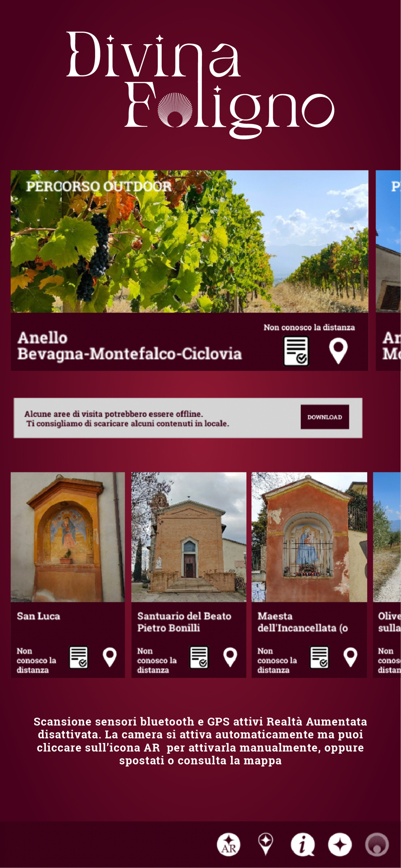Screen dimensions: 401x868
Task: Tap the star compass icon in bottom bar
Action: pyautogui.click(x=340, y=844)
